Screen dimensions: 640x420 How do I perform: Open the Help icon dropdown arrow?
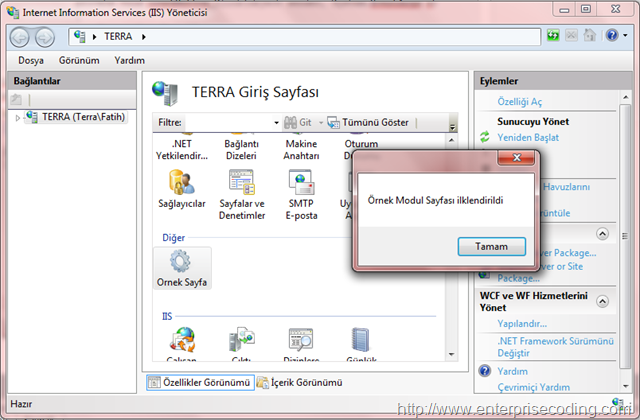click(x=625, y=36)
